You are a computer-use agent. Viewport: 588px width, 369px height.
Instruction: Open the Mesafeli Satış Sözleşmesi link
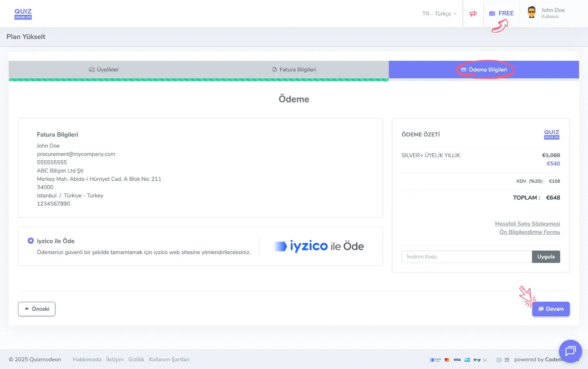527,224
